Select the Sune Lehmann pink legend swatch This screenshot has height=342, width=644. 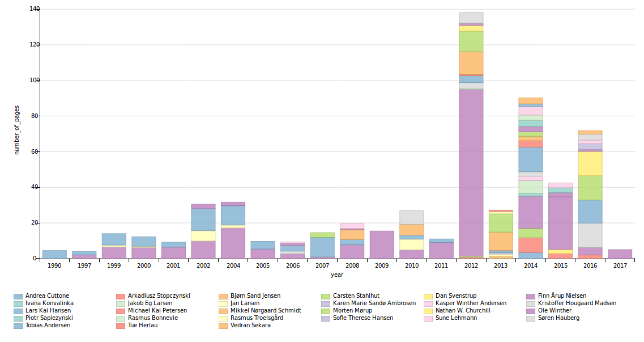point(428,319)
